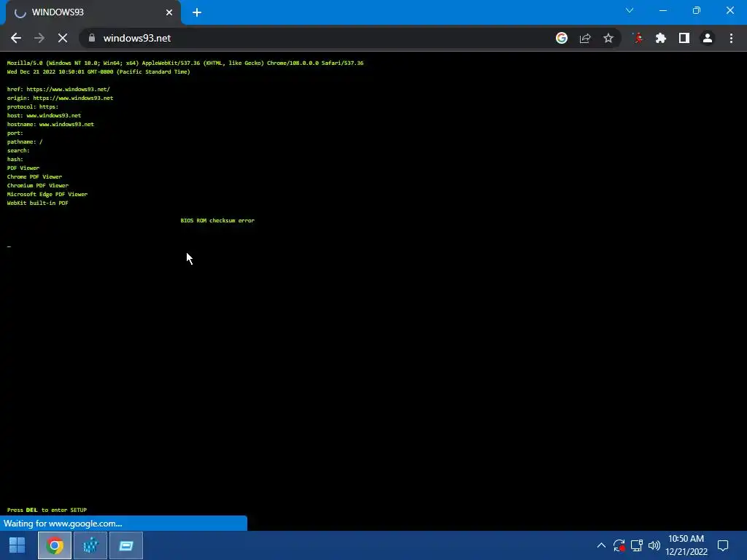This screenshot has width=747, height=560.
Task: Close the WINDOWS93 tab
Action: pos(169,12)
